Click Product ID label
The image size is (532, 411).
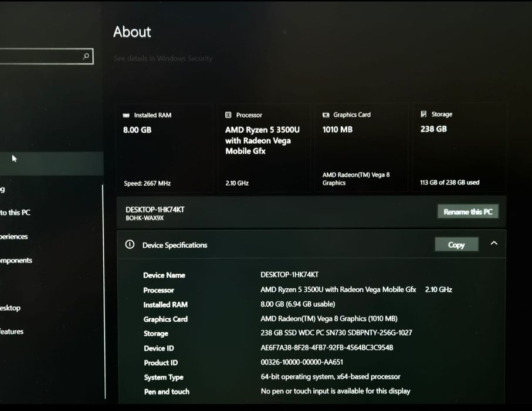click(161, 363)
